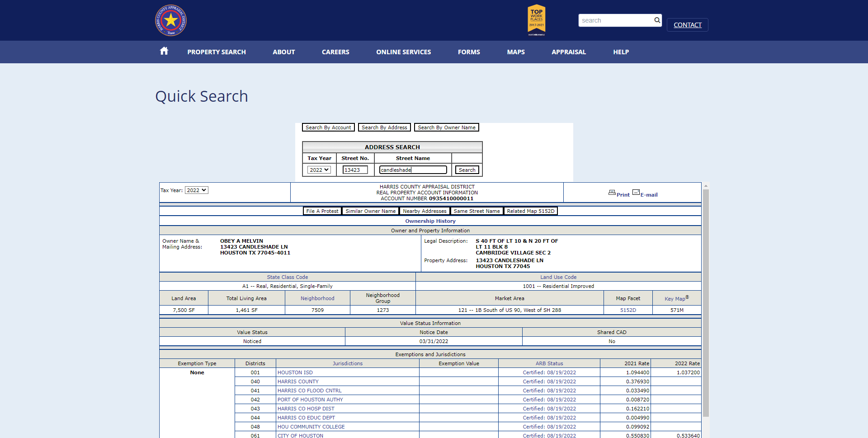Image resolution: width=868 pixels, height=438 pixels.
Task: Open HARRIS CO EDUC DEPT link
Action: (x=307, y=418)
